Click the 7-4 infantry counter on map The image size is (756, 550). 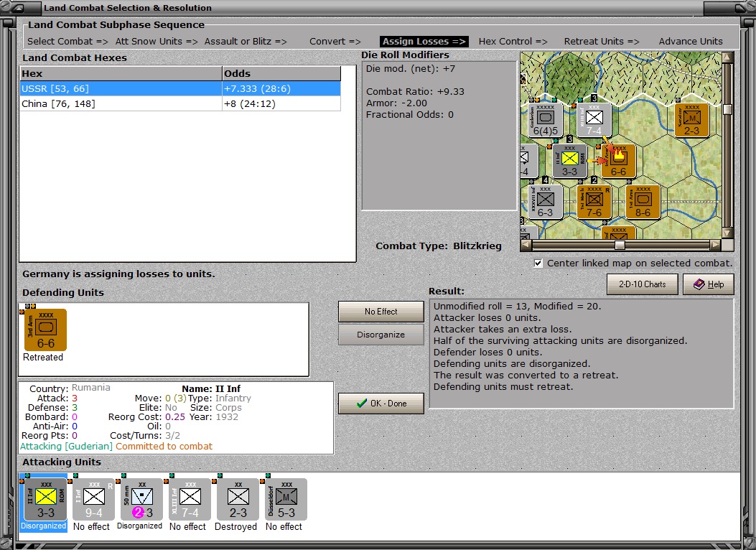point(594,120)
